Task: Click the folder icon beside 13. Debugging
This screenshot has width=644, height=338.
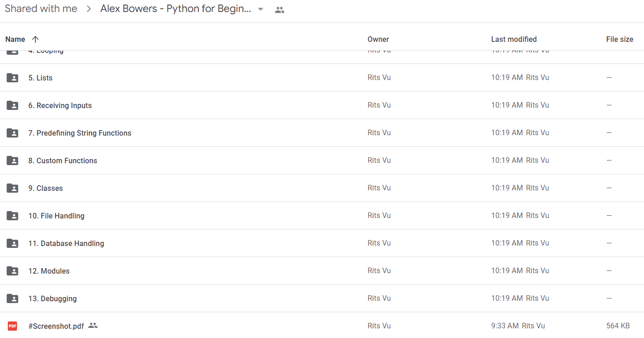Action: pos(12,298)
